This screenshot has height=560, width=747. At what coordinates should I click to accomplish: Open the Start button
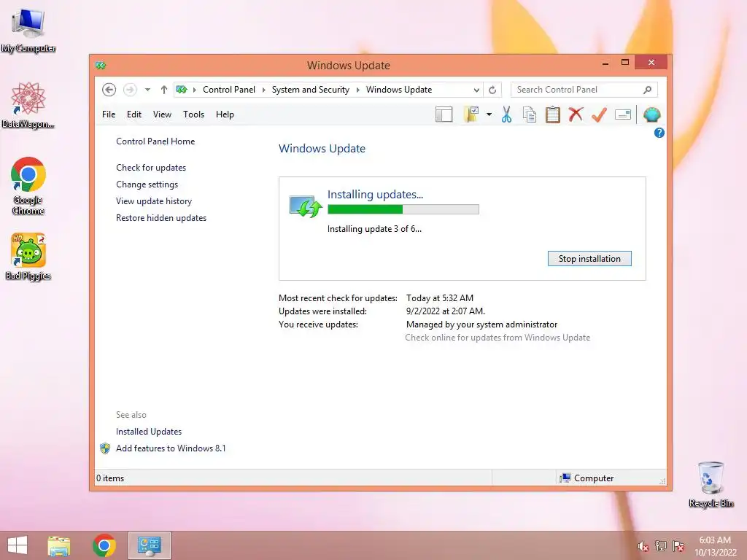18,545
